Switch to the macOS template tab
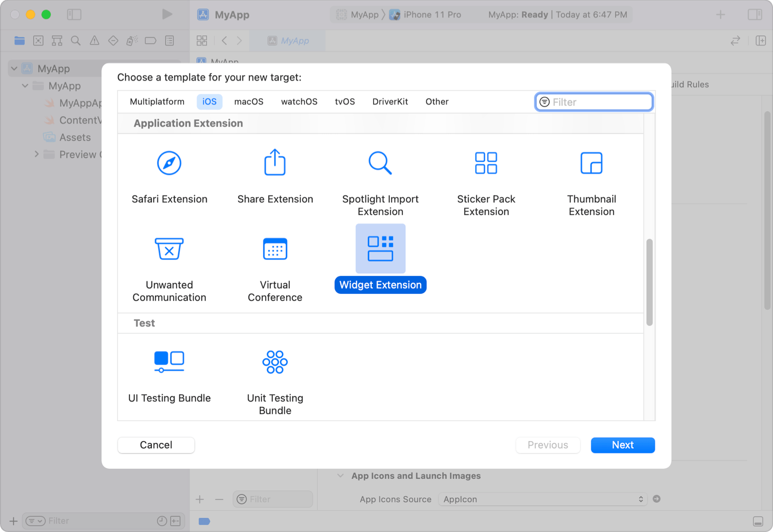The height and width of the screenshot is (532, 773). click(248, 101)
